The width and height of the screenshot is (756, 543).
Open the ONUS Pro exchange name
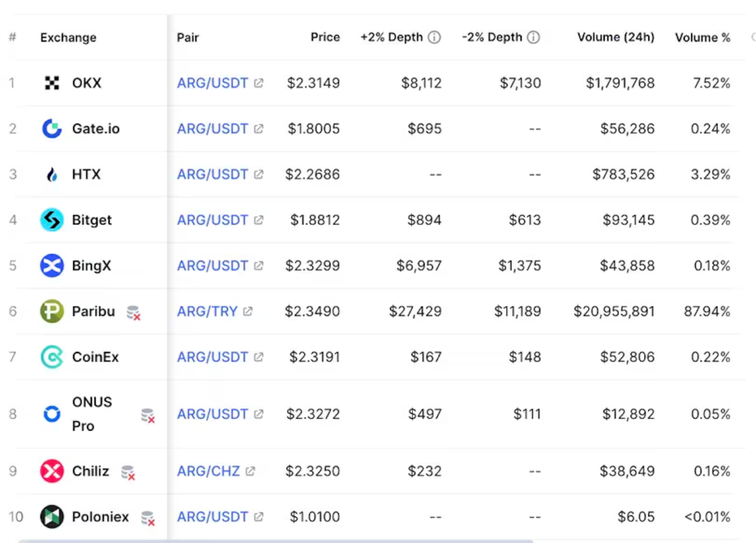click(x=92, y=414)
